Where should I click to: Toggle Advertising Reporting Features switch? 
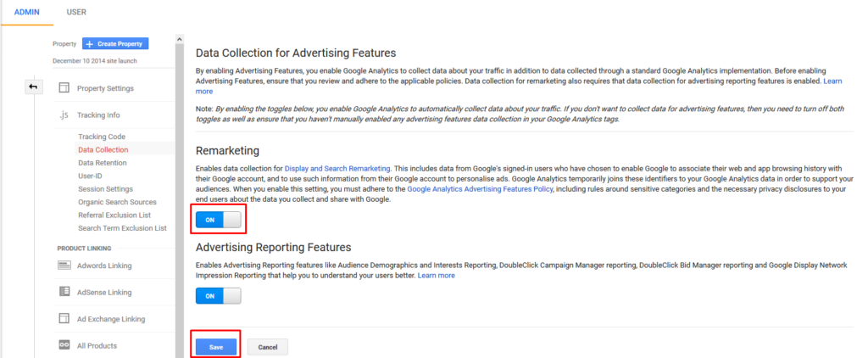219,296
